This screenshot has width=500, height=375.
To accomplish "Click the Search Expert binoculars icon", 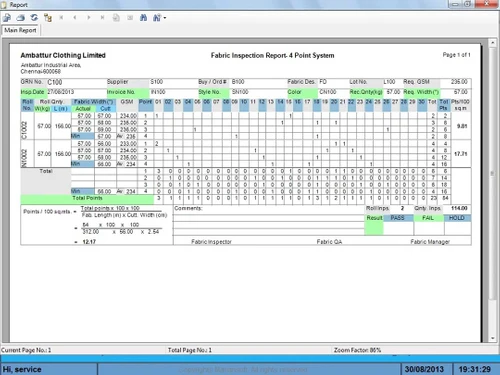I will [x=157, y=18].
